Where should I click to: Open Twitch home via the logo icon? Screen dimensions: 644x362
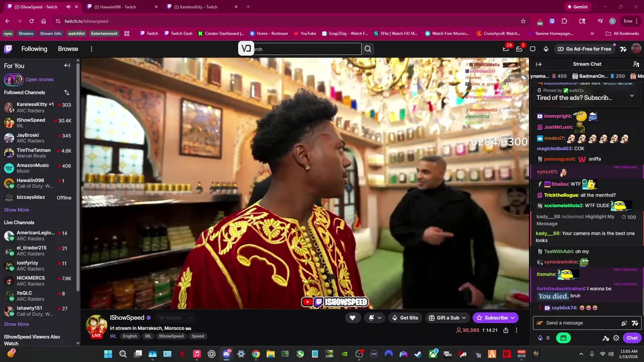pos(8,49)
